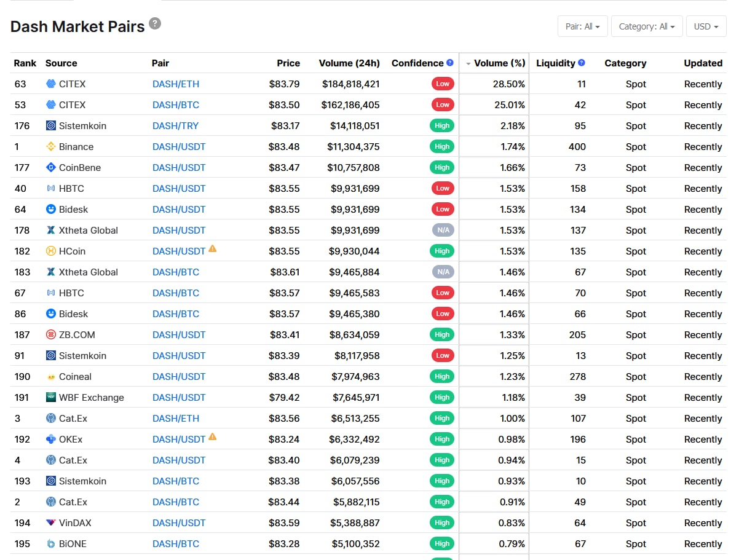
Task: Click the CoinBene exchange logo
Action: pos(51,167)
